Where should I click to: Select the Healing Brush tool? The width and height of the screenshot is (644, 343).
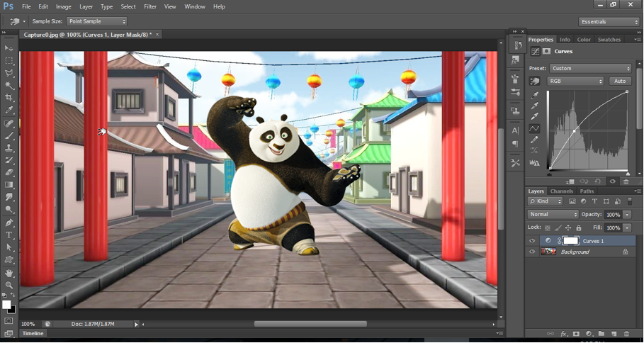pyautogui.click(x=9, y=123)
